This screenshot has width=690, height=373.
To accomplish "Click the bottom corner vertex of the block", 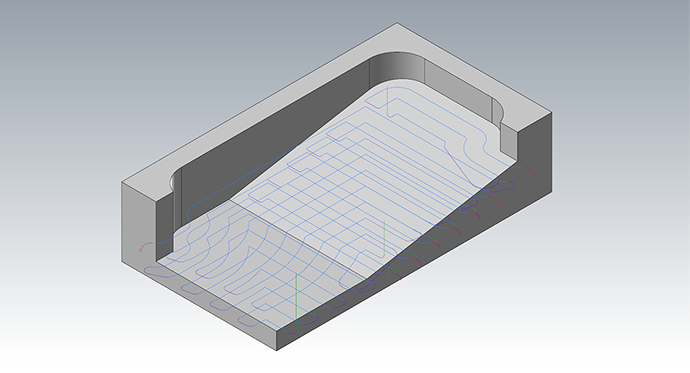I will 276,351.
